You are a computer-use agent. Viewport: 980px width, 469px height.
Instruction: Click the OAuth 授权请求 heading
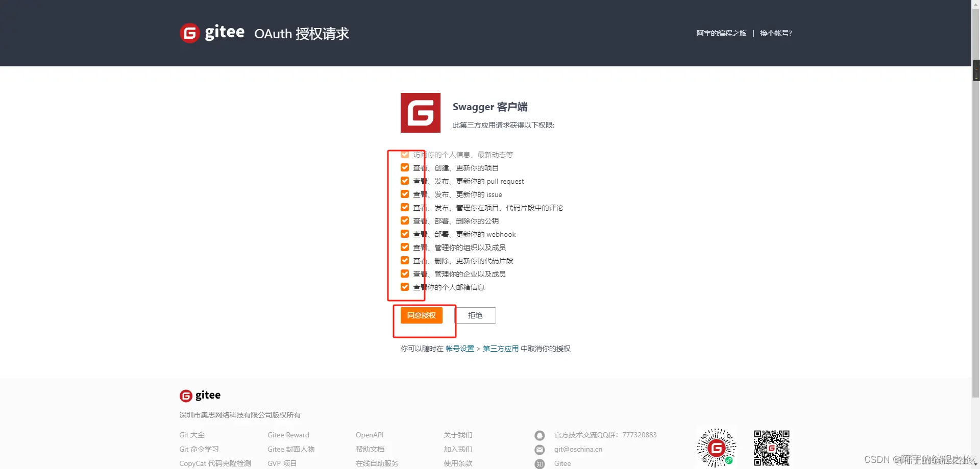(302, 34)
